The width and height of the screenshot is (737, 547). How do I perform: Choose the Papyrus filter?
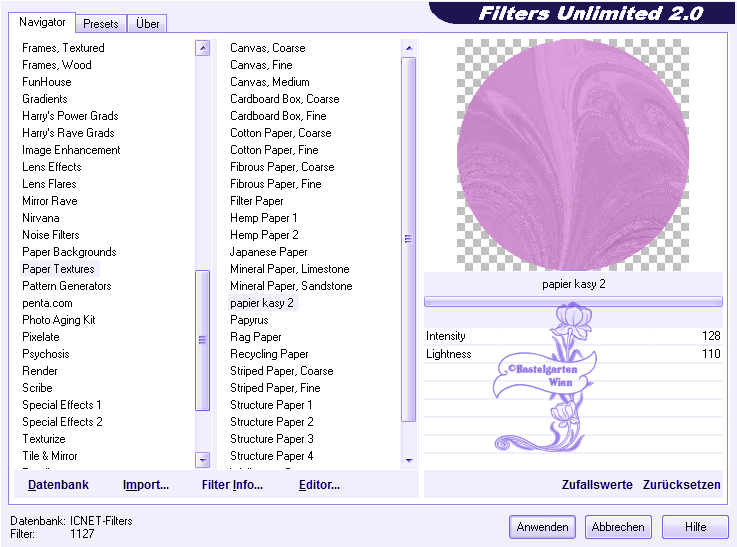tap(250, 320)
